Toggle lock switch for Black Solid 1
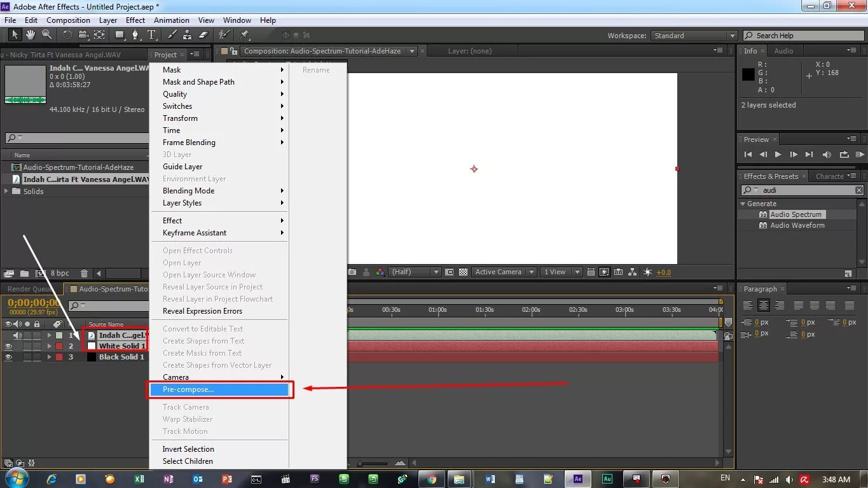This screenshot has width=868, height=488. tap(37, 357)
